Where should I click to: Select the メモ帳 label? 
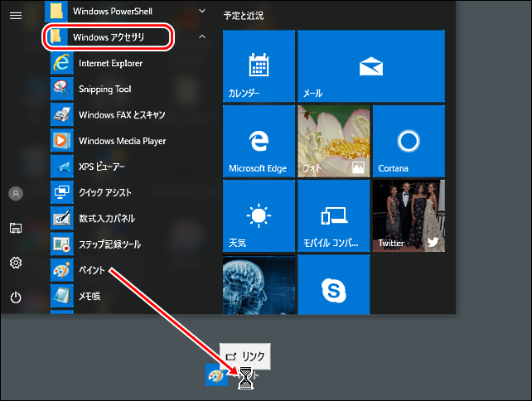pyautogui.click(x=89, y=296)
